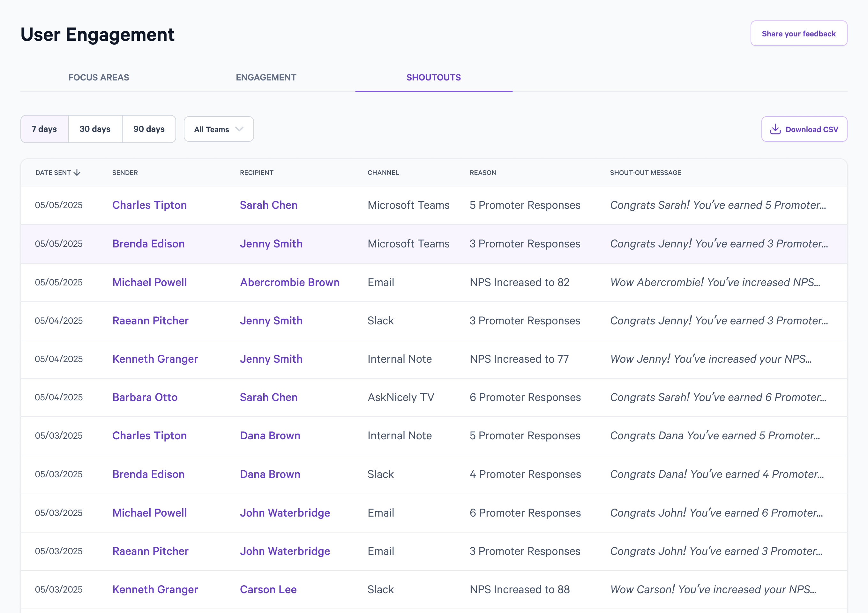Expand the All Teams dropdown chevron

point(239,129)
